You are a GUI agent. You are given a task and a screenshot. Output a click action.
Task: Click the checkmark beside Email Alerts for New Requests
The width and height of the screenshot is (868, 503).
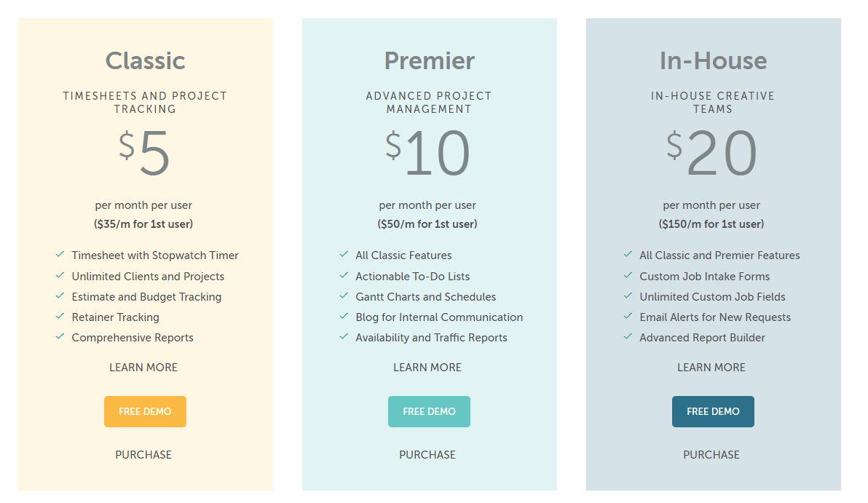point(628,316)
